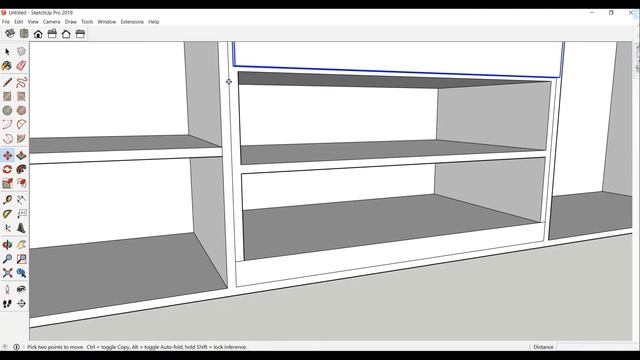Switch to the Top view
This screenshot has width=640, height=360.
coord(24,33)
